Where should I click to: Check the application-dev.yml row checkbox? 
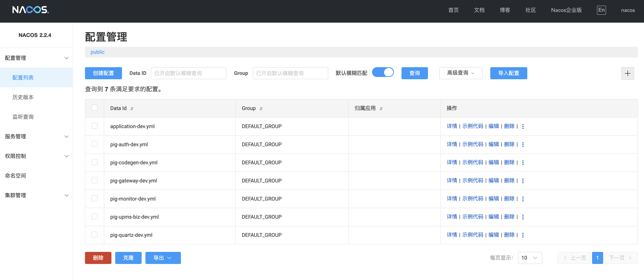[x=94, y=126]
